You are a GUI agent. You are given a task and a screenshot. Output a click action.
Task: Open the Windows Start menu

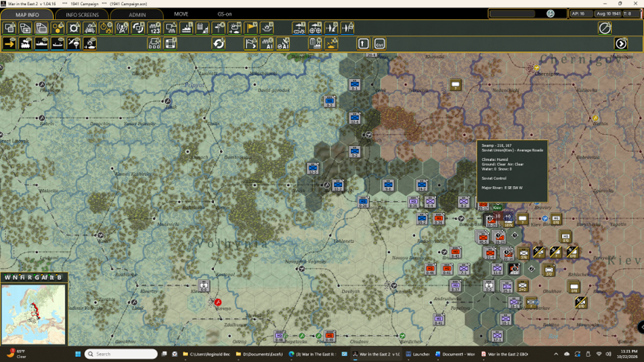point(78,354)
